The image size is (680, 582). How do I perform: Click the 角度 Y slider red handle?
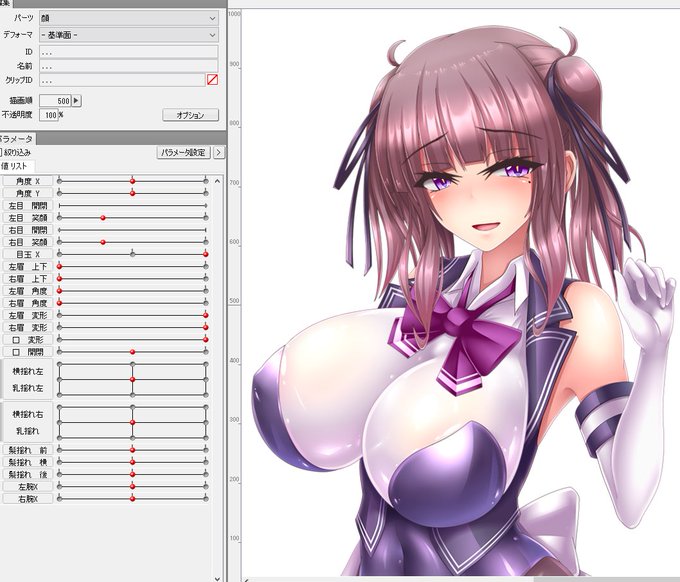click(133, 193)
